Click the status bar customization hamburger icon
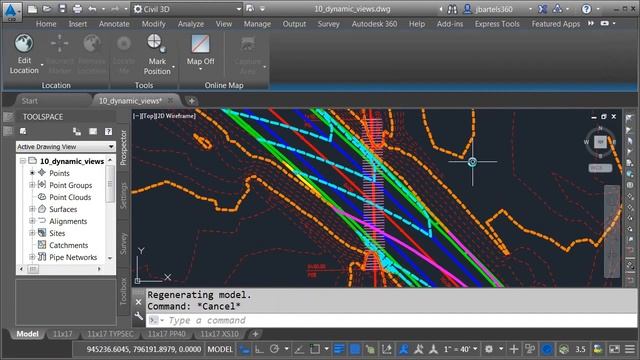This screenshot has height=360, width=640. 630,349
